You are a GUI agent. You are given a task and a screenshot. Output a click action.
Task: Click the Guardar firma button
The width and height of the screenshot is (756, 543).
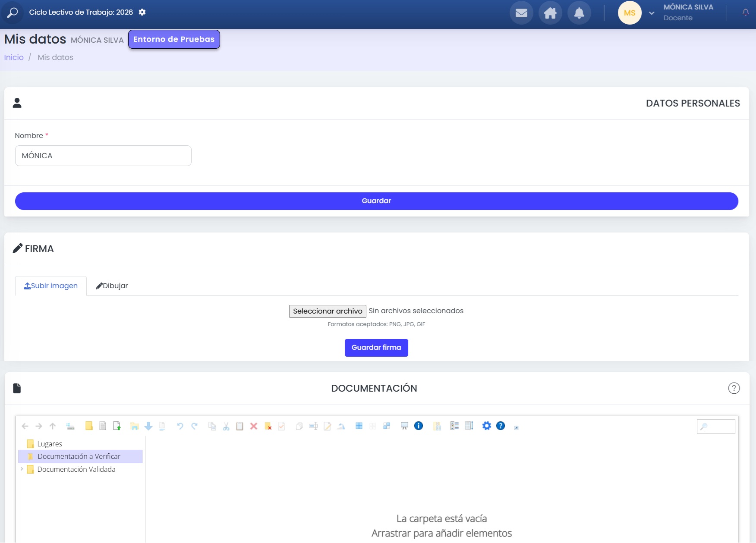click(376, 348)
